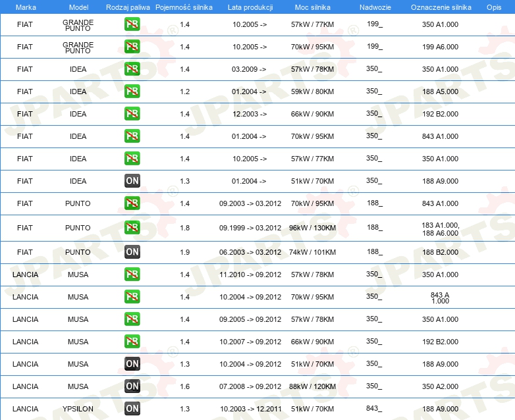Viewport: 515px width, 420px height.
Task: Select production years 07.2008 -> 09.2012
Action: coord(250,386)
